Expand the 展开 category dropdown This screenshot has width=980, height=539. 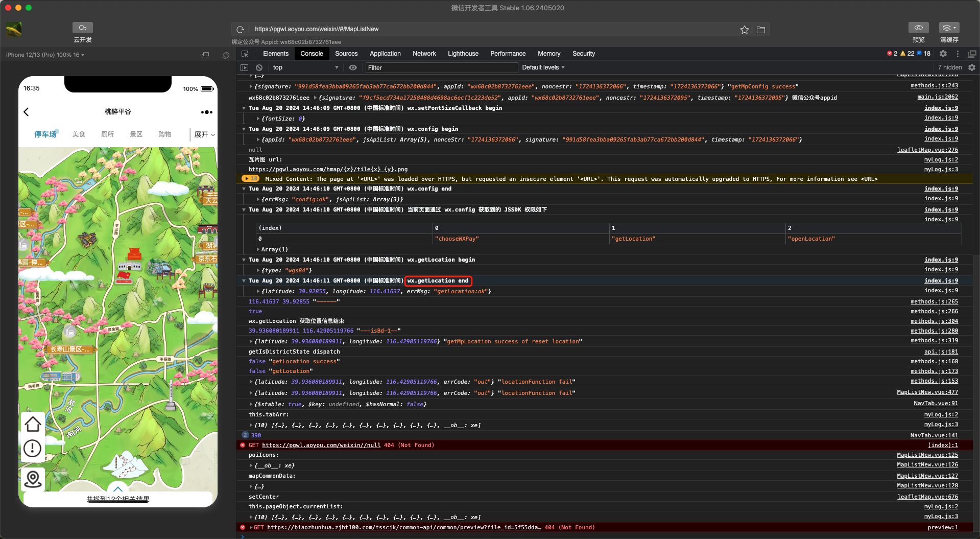pos(204,134)
